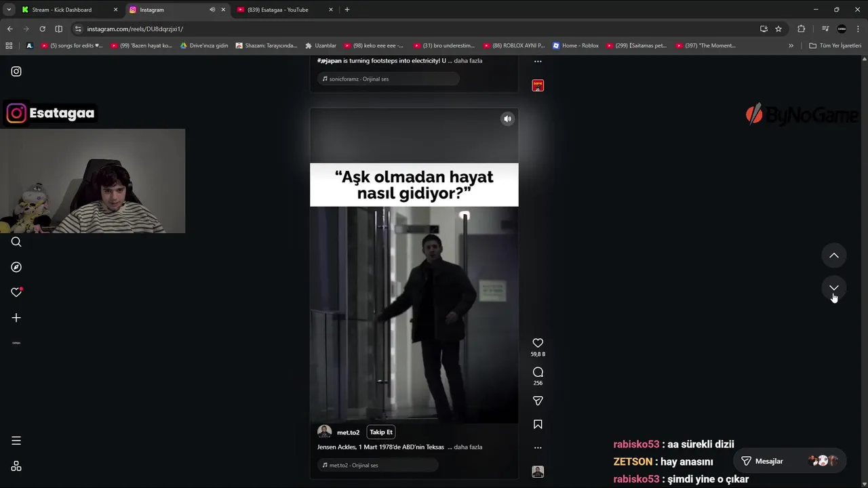Open the '(31) bro underestim...' bookmark
This screenshot has width=868, height=488.
(x=444, y=45)
